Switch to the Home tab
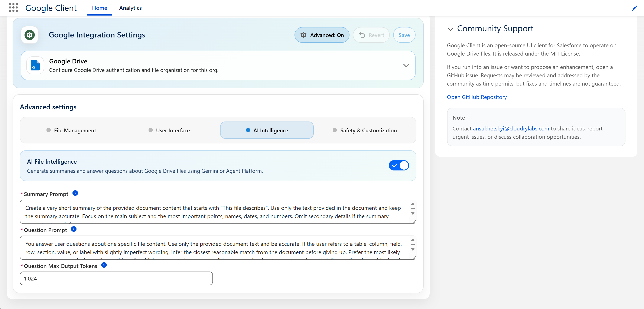The height and width of the screenshot is (309, 644). point(100,8)
